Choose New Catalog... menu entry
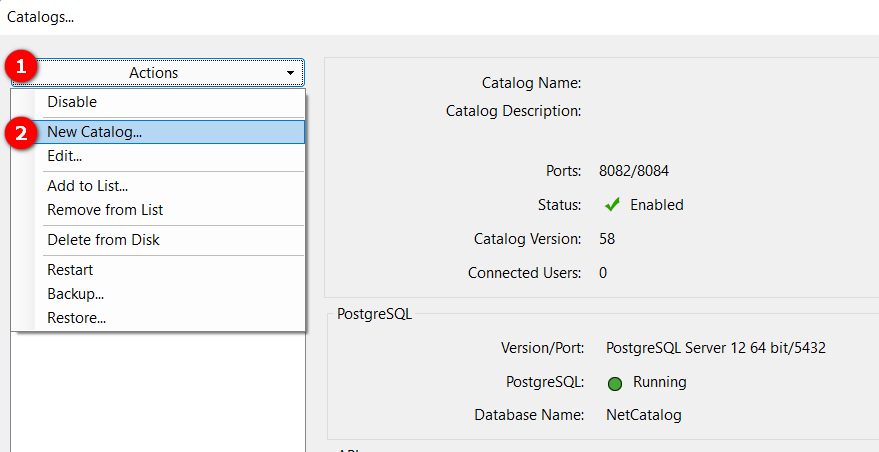879x452 pixels. (x=94, y=132)
